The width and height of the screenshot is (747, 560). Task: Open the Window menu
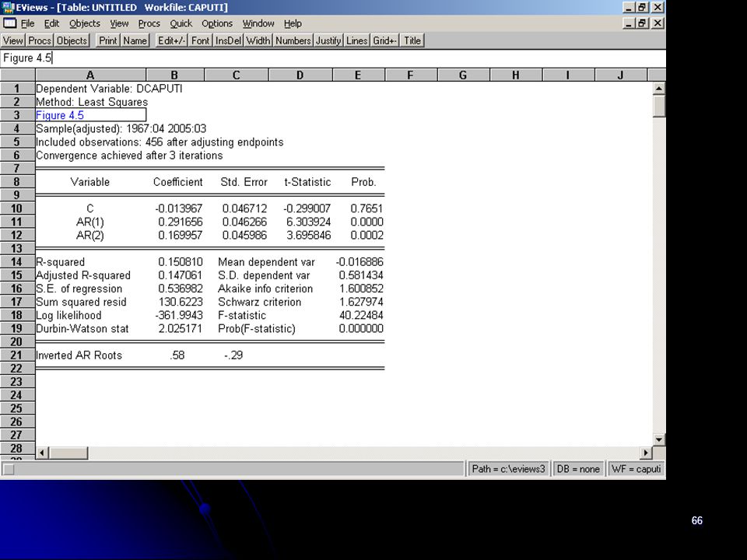coord(258,23)
